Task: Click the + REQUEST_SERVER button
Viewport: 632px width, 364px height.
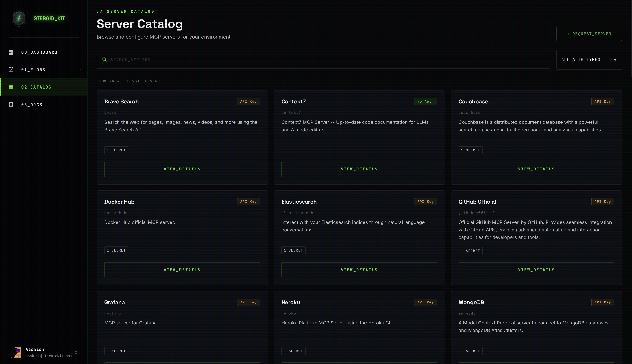Action: coord(589,34)
